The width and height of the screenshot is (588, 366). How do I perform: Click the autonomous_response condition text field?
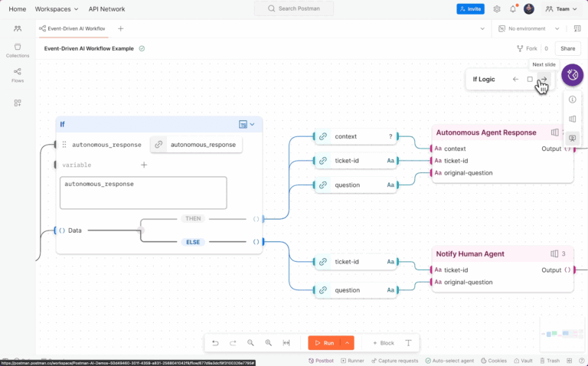pos(143,193)
